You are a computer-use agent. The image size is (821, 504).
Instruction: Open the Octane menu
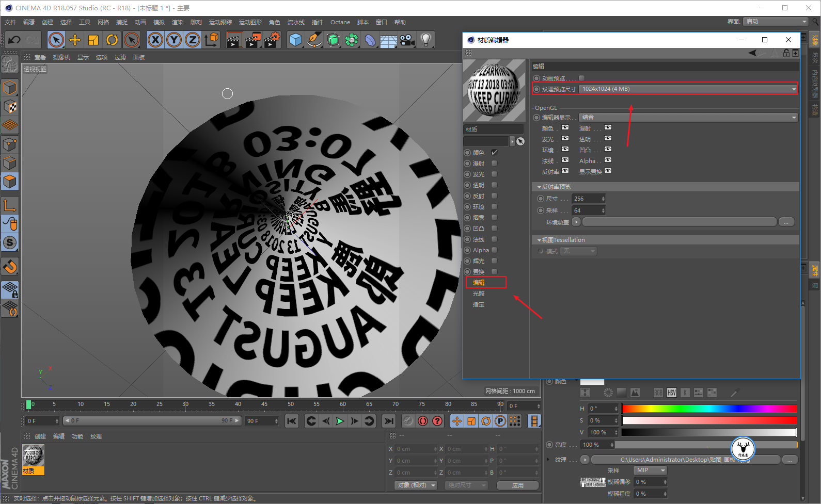tap(340, 22)
